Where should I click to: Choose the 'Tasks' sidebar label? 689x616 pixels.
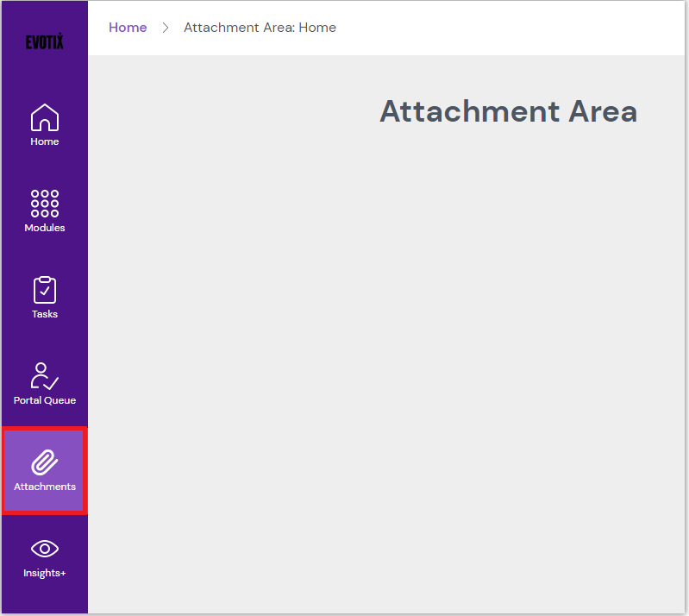click(45, 314)
